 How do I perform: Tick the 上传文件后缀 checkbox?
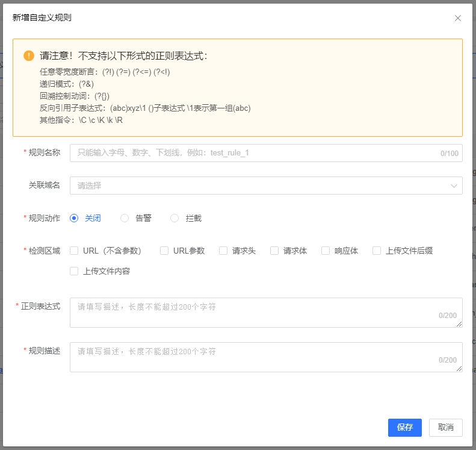[x=377, y=251]
